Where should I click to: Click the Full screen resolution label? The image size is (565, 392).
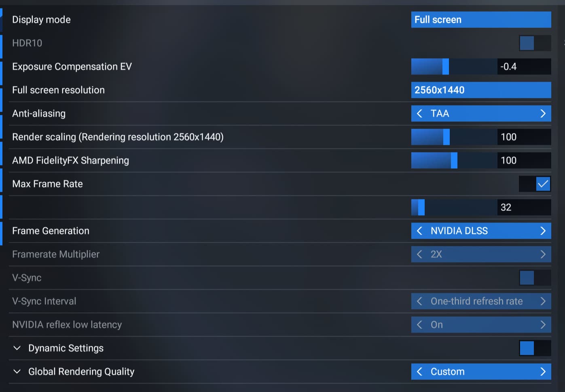point(58,90)
